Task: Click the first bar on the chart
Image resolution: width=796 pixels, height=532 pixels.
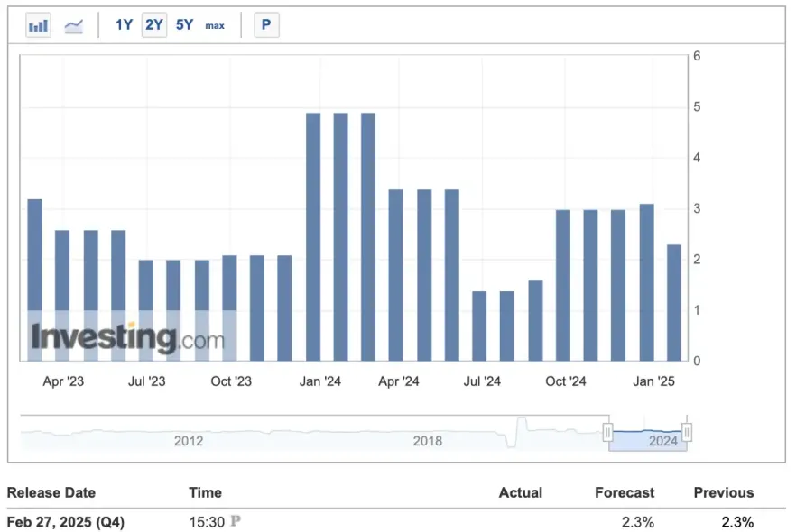Action: click(x=35, y=280)
